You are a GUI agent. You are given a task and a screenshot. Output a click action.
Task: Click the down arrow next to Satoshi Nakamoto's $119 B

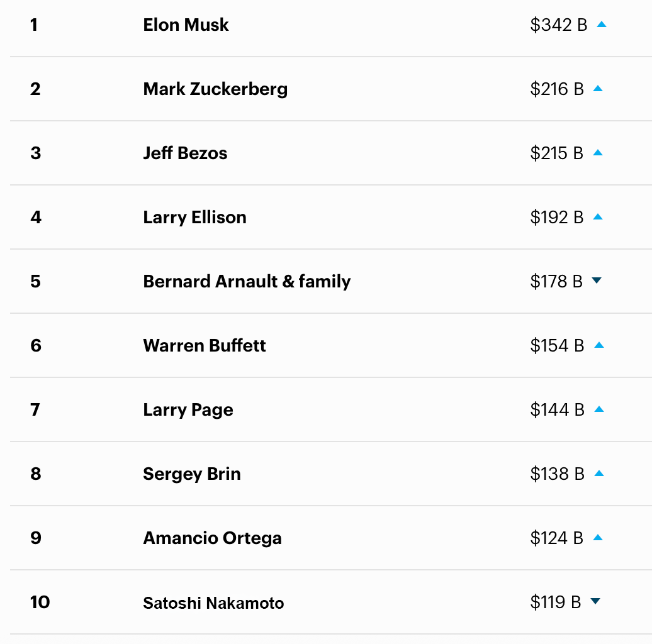[x=595, y=601]
